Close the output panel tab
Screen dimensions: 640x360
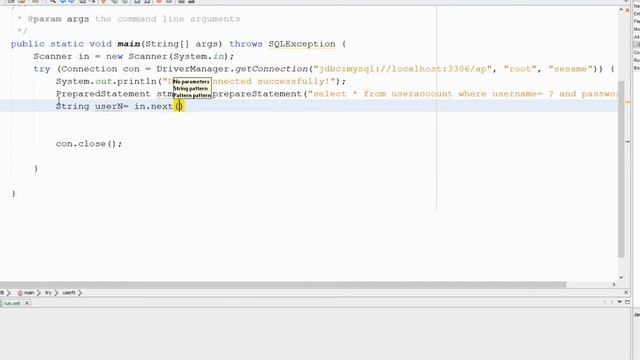[27, 303]
